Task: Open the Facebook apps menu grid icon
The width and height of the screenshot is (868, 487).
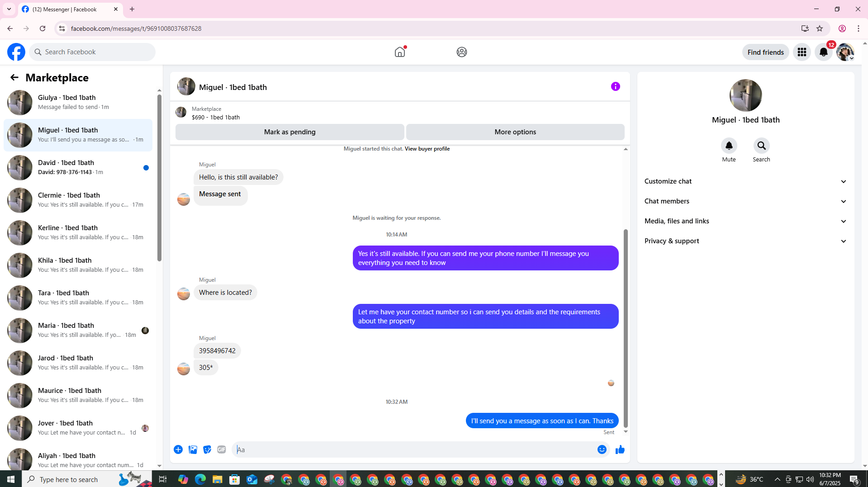Action: [802, 52]
